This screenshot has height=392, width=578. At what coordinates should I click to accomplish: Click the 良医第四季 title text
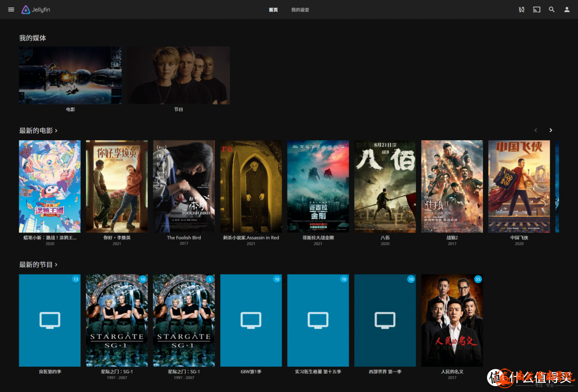pos(50,372)
